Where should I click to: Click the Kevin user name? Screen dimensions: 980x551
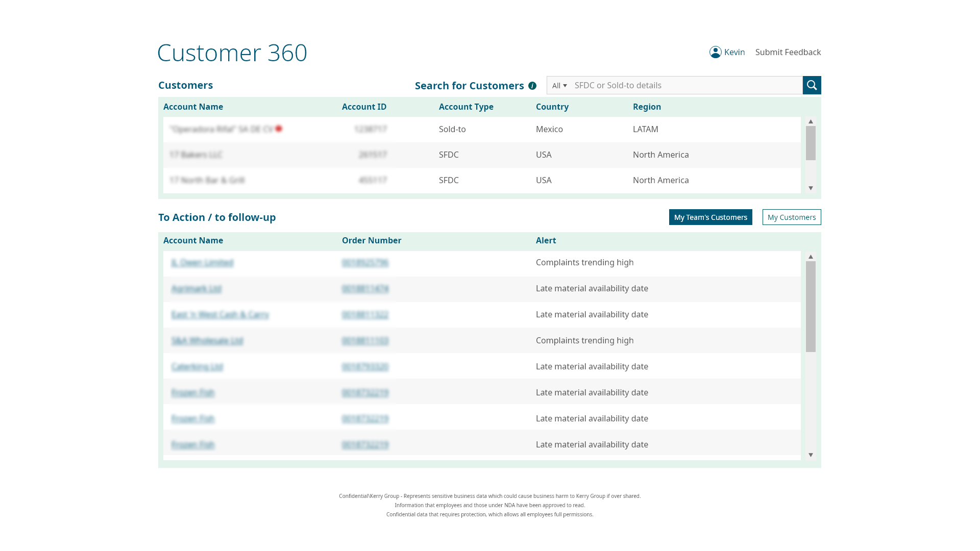click(734, 52)
